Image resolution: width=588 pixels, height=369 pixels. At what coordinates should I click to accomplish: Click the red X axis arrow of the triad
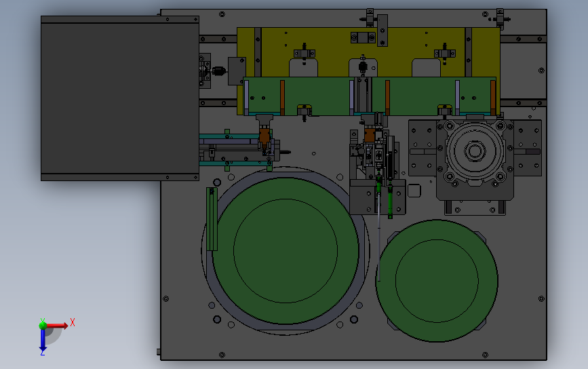57,326
